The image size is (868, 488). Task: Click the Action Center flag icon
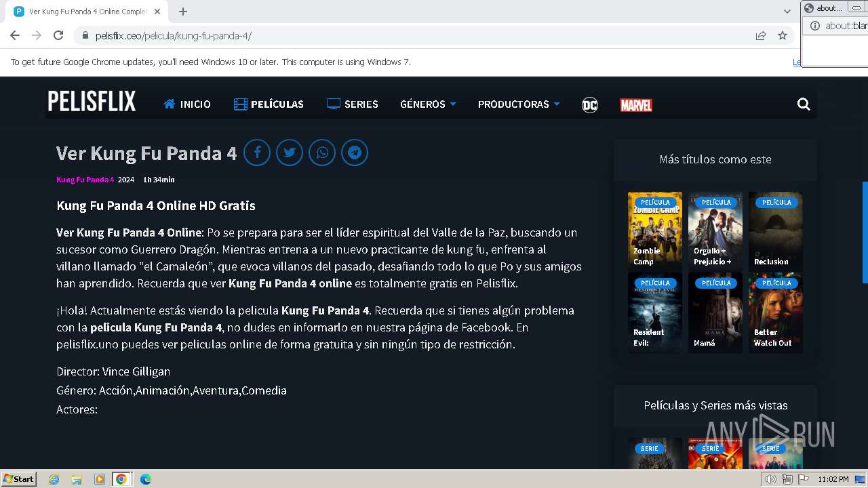point(803,479)
